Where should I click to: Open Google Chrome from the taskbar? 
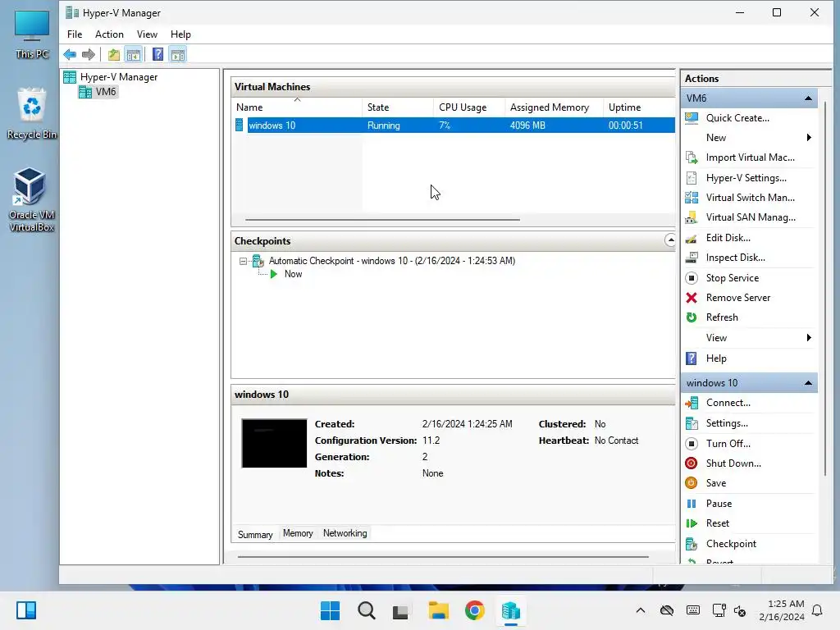click(475, 610)
